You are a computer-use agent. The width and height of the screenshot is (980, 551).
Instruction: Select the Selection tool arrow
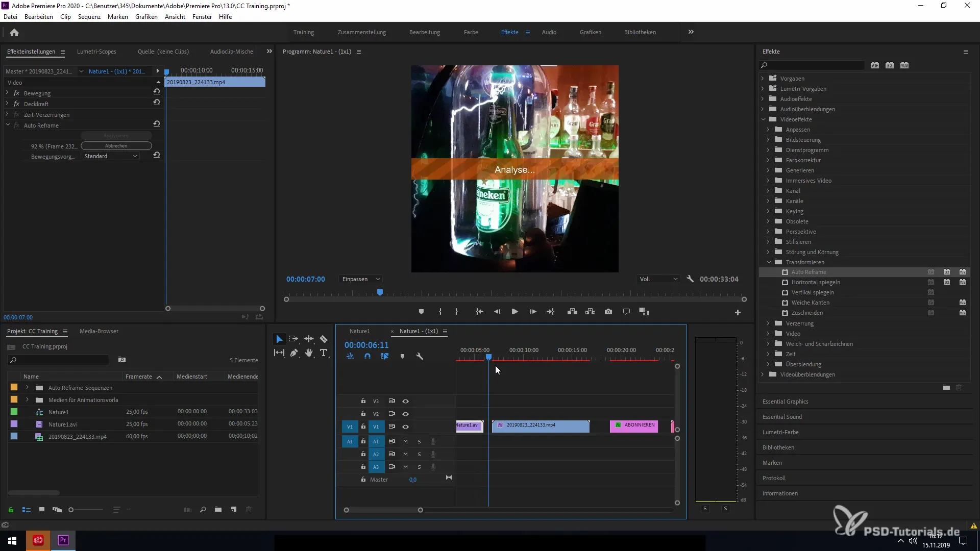tap(279, 339)
